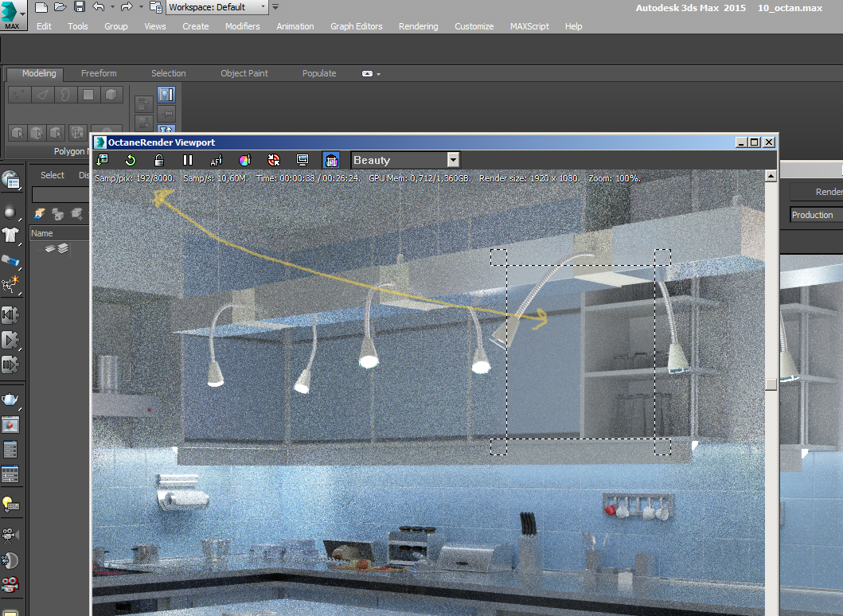Open the Animation menu

[295, 26]
